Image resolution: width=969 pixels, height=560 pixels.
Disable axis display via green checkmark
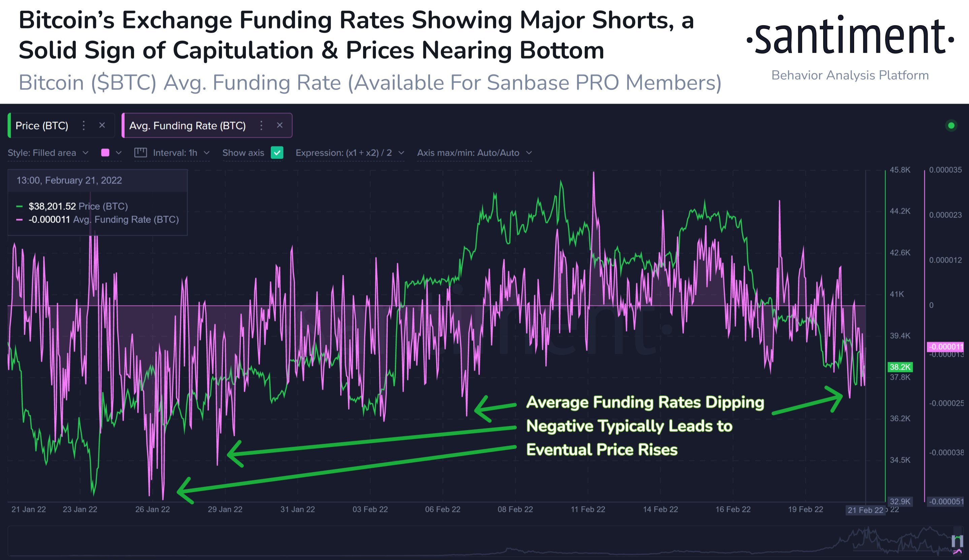click(277, 153)
